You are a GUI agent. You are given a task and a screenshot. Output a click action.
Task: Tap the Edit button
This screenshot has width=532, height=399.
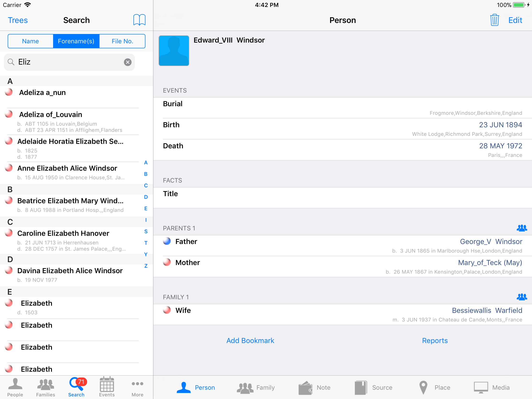[x=515, y=20]
